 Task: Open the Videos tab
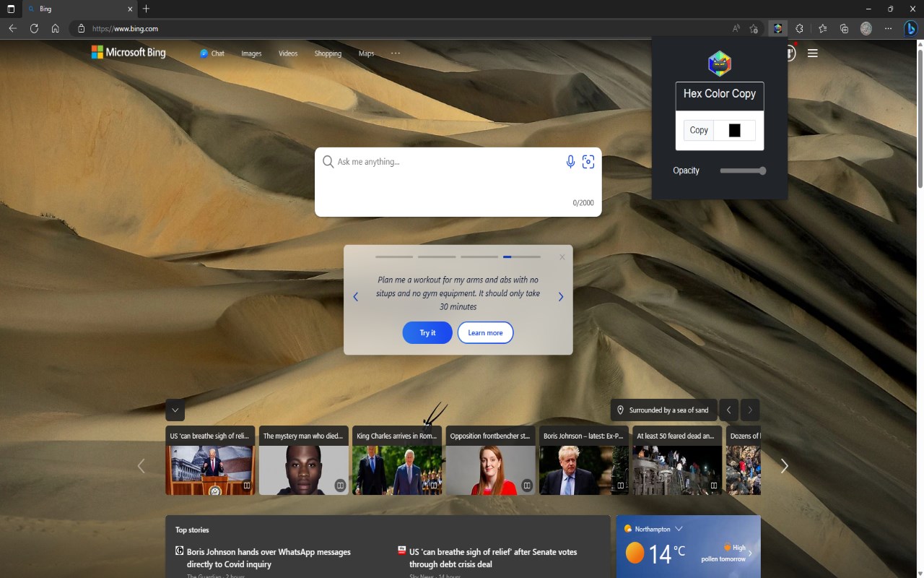tap(288, 53)
